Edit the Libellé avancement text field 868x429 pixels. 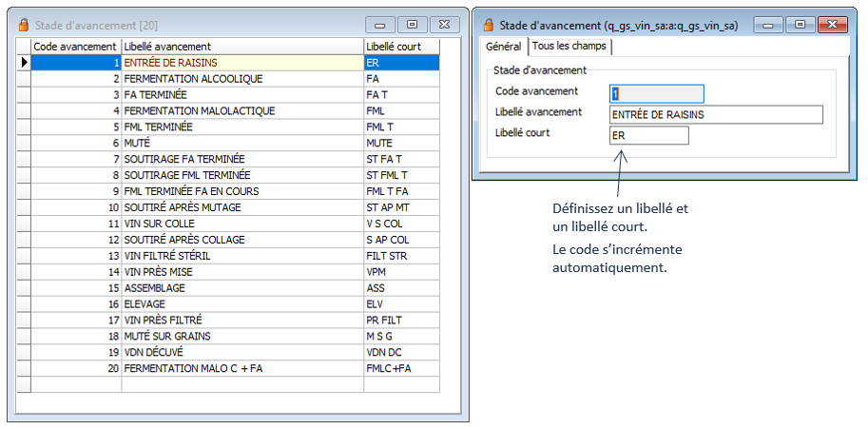715,114
